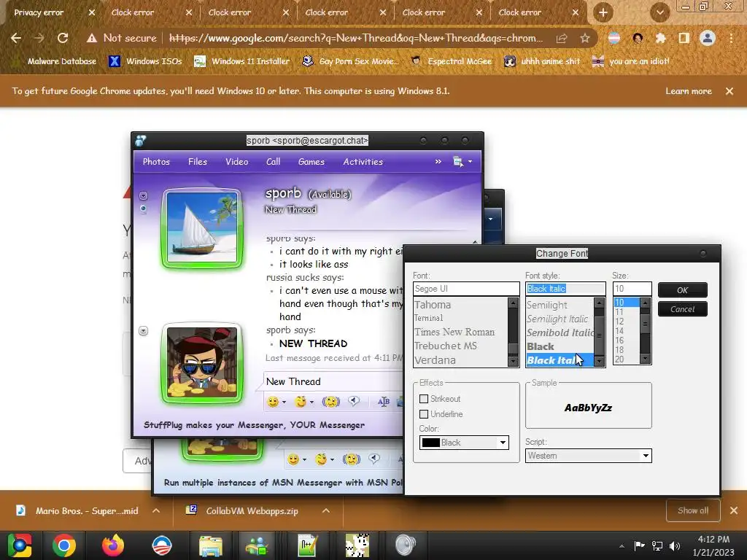Open a new Chrome tab with plus

point(603,12)
